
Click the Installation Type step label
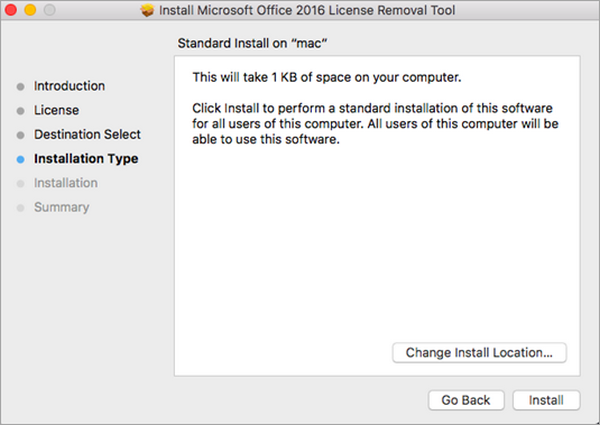coord(86,159)
